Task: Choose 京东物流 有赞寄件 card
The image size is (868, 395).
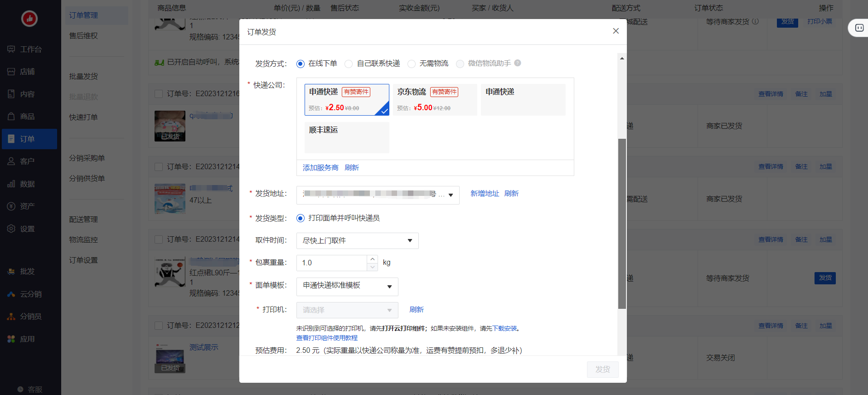Action: [435, 99]
